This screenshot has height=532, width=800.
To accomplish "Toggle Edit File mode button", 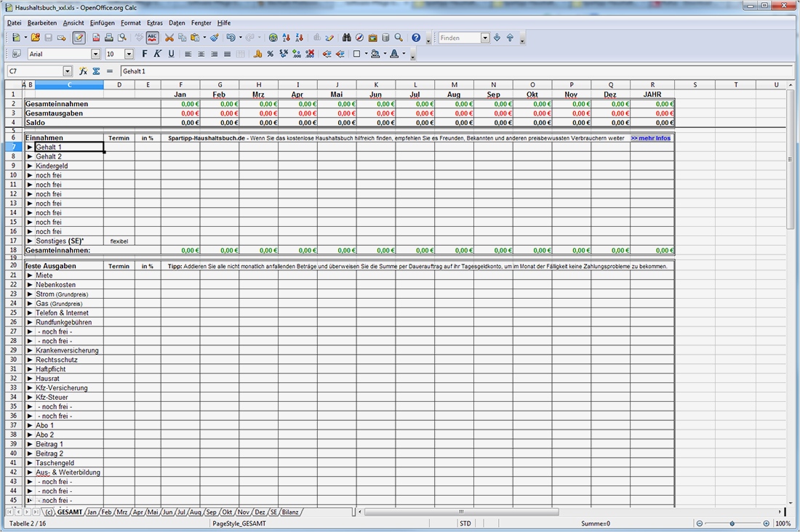I will coord(79,38).
